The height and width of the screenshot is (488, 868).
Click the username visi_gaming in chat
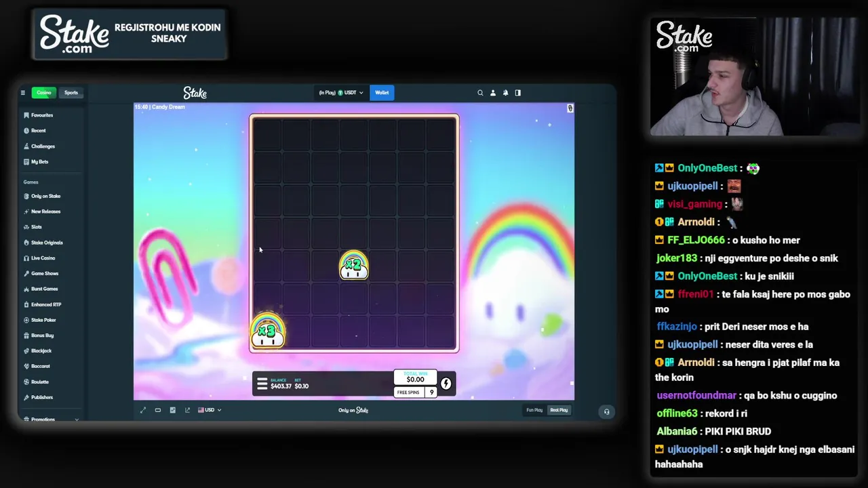(694, 204)
